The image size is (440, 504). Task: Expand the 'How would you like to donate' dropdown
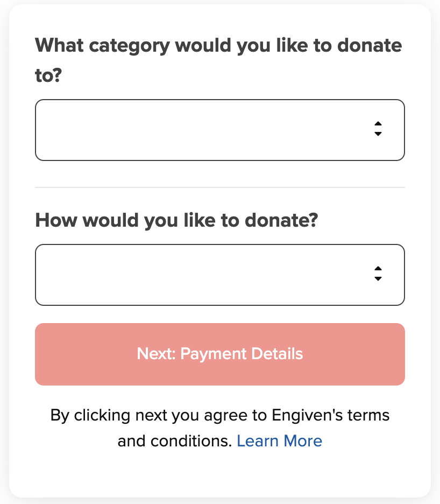coord(219,275)
